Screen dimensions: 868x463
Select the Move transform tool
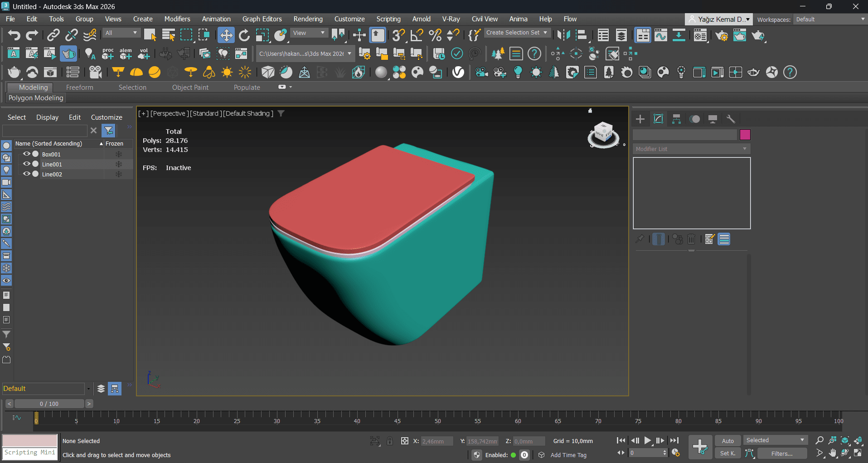pos(226,35)
